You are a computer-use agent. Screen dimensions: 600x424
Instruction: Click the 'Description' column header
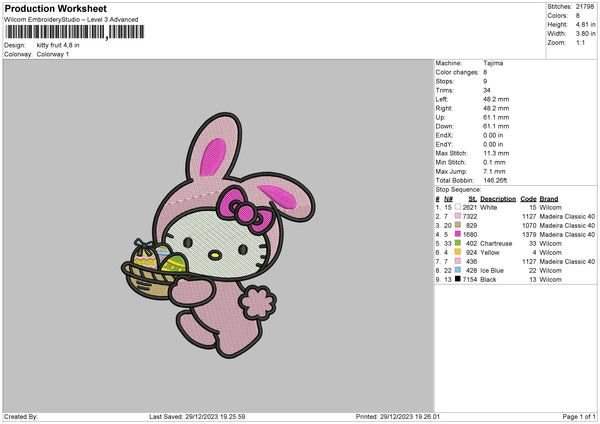498,199
